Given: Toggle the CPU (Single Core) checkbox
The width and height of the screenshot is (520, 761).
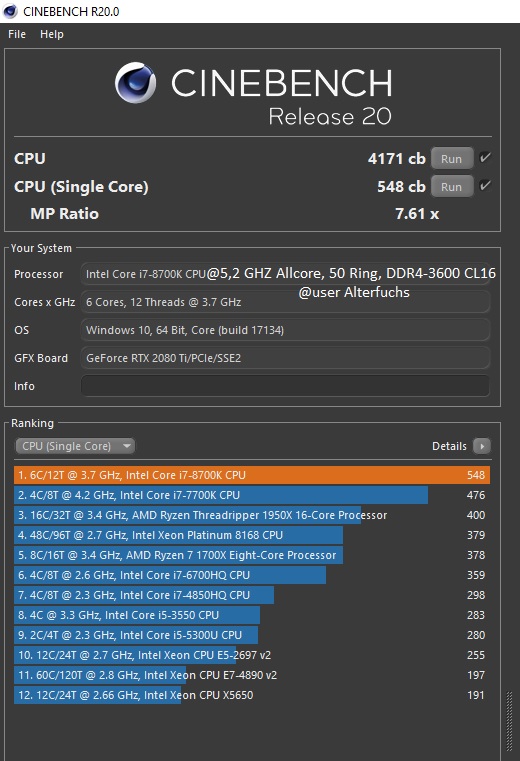Looking at the screenshot, I should coord(485,186).
